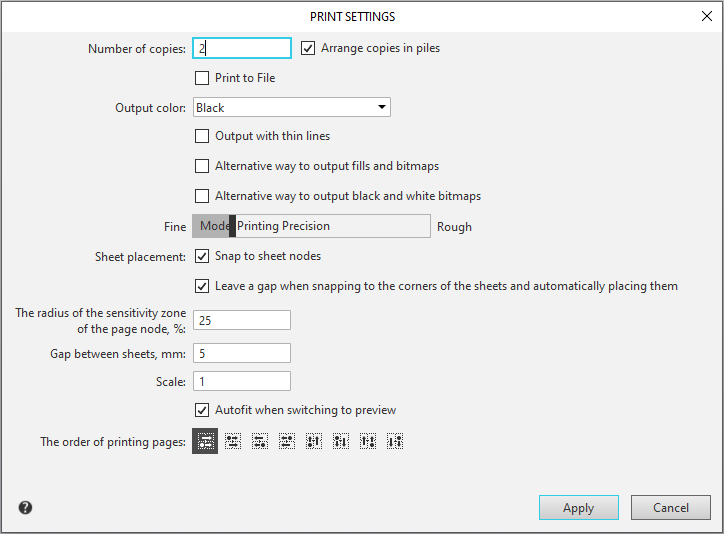
Task: Select the second page printing order icon
Action: click(x=233, y=441)
